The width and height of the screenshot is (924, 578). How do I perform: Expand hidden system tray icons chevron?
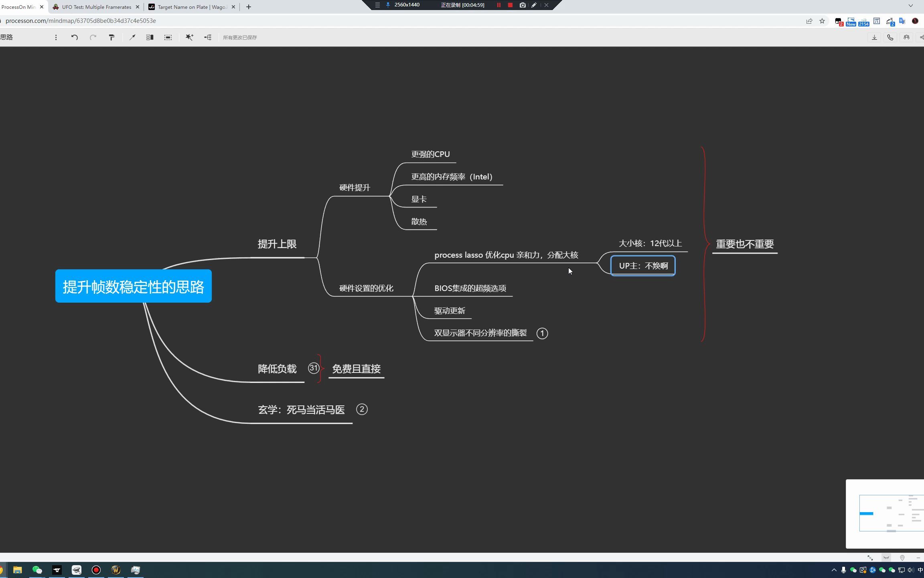coord(834,570)
